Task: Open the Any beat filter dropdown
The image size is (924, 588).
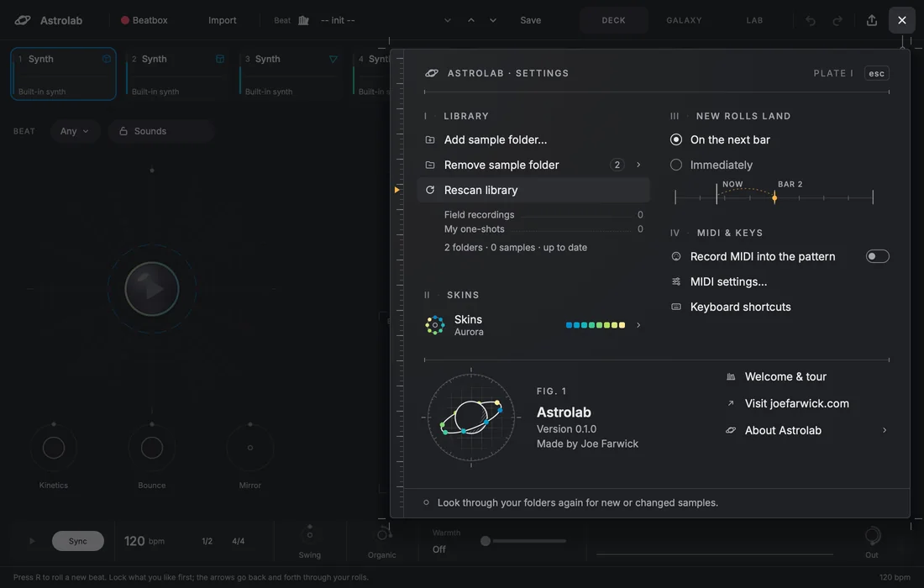Action: tap(74, 131)
